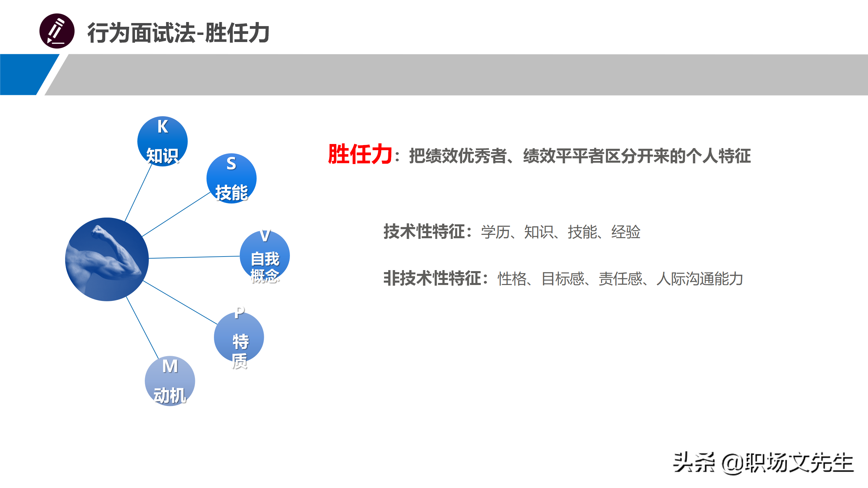868x488 pixels.
Task: Select the red 胜任力 heading word
Action: pyautogui.click(x=360, y=154)
